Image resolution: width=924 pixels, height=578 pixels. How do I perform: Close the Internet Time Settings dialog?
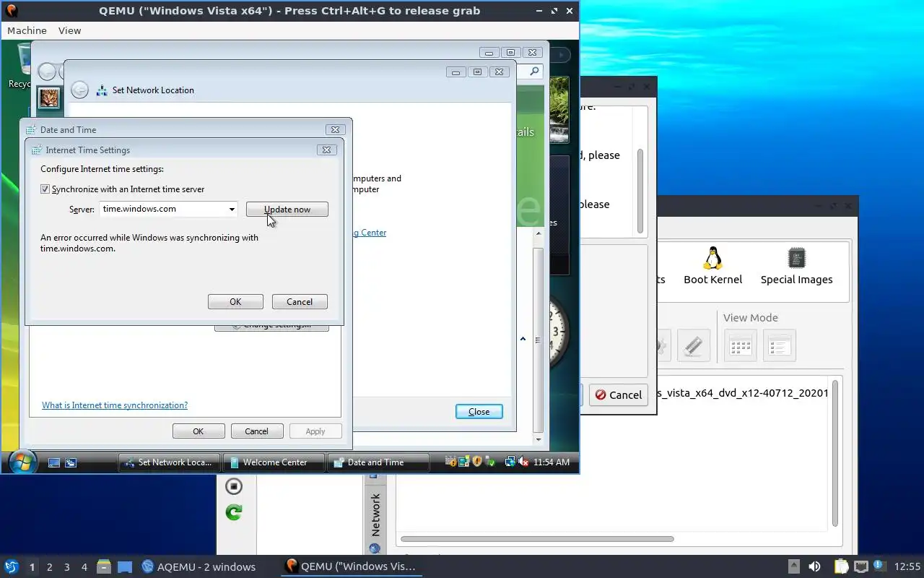(x=326, y=150)
